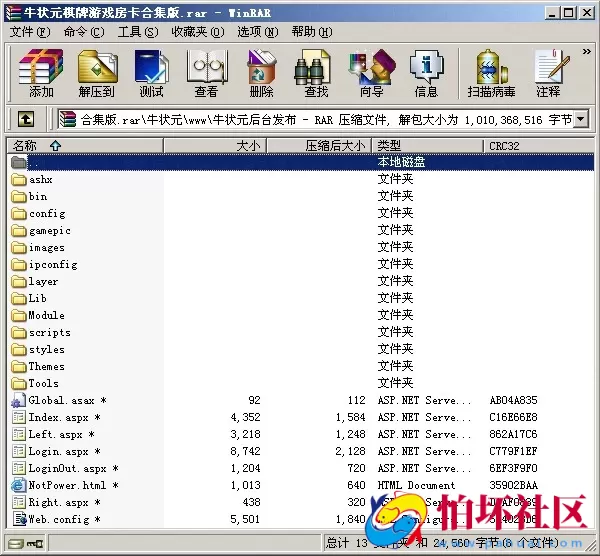Expand the toolbar overflow chevron
The width and height of the screenshot is (600, 556).
point(586,51)
